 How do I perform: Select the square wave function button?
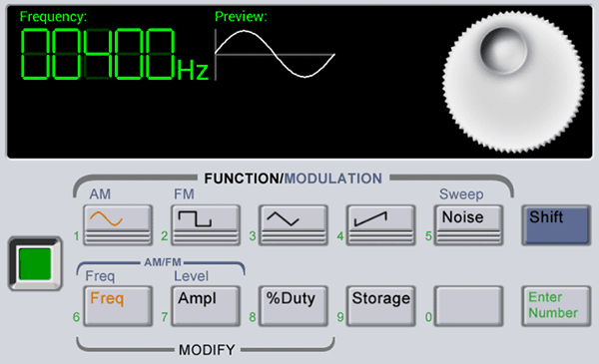click(x=206, y=225)
